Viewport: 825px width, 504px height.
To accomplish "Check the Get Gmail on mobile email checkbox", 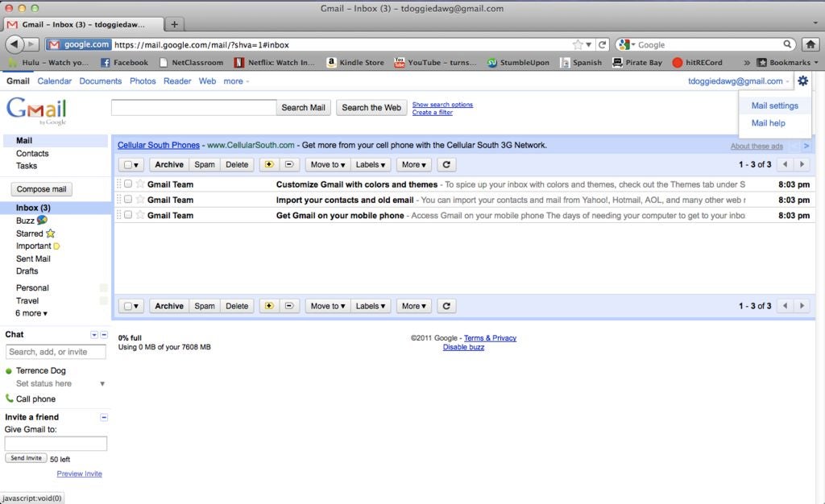I will tap(128, 214).
